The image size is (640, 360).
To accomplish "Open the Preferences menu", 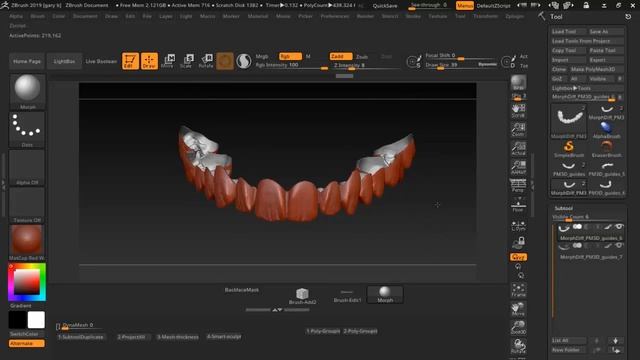I will (335, 16).
